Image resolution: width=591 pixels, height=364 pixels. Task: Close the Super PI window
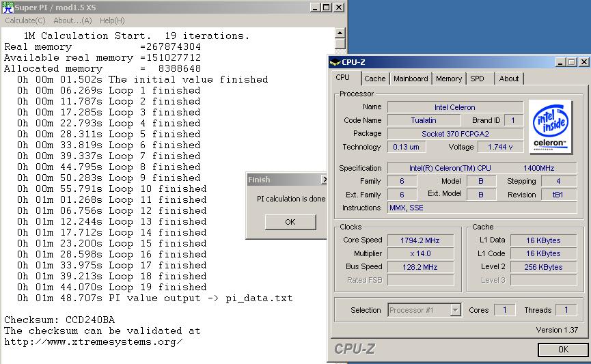339,7
